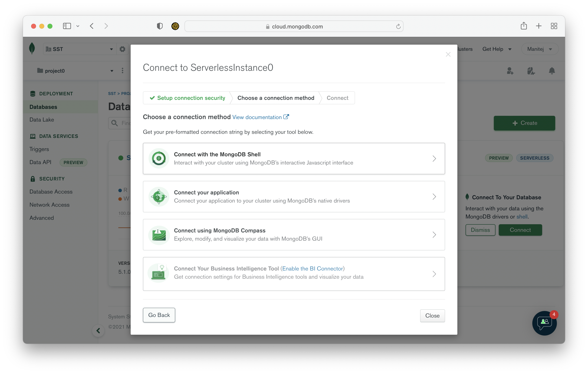Screen dimensions: 588x374
Task: Click the MongoDB Shell connection icon
Action: pos(159,159)
